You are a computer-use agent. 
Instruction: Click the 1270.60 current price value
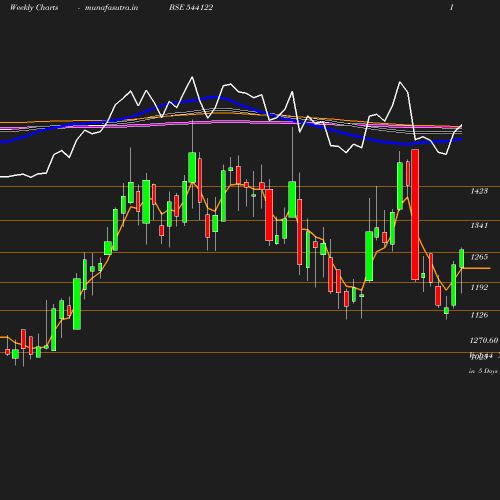click(484, 340)
